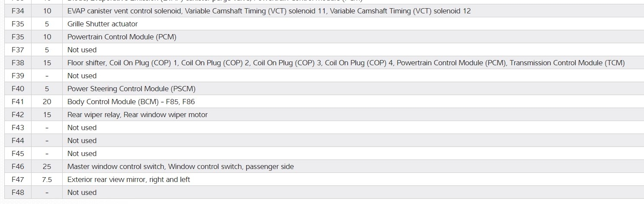Click the 7.5 amp rating cell
Viewport: 644px width, 204px height.
coord(47,179)
